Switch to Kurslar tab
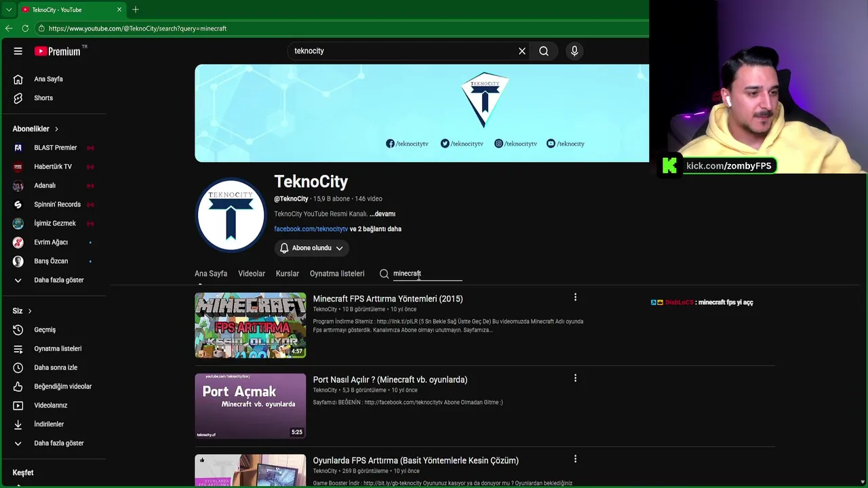Viewport: 868px width, 488px height. coord(288,274)
